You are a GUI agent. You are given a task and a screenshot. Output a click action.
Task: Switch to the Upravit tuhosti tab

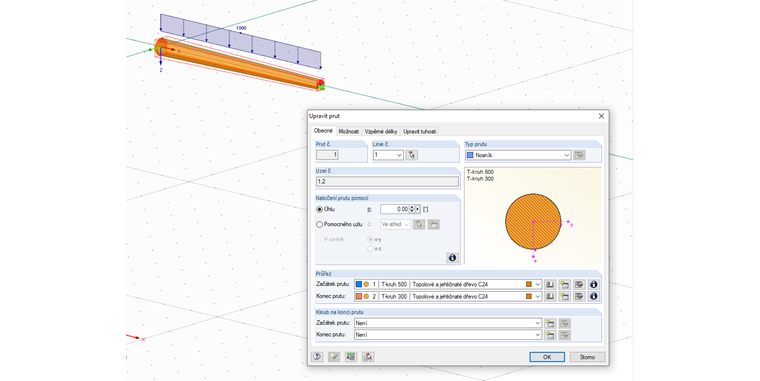point(419,131)
